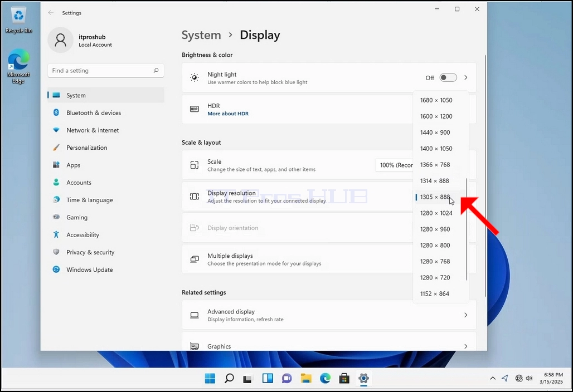Choose 1600 × 1200 resolution

(441, 116)
